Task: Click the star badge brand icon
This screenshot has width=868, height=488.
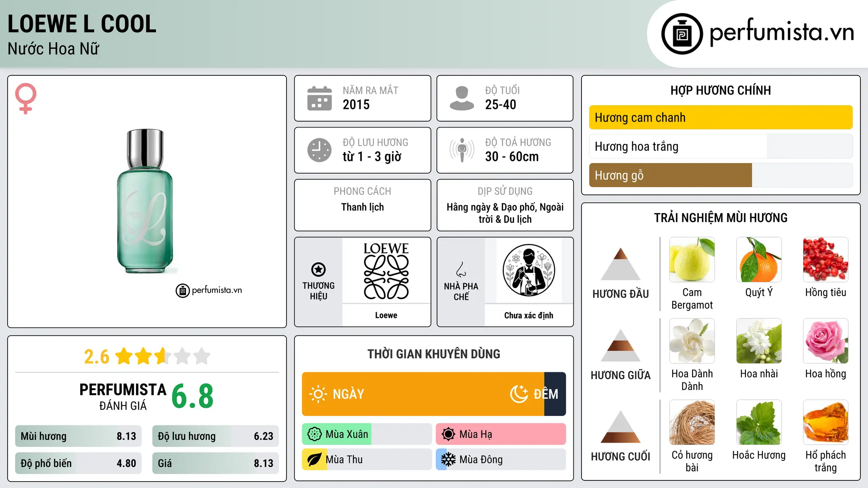Action: (x=318, y=269)
